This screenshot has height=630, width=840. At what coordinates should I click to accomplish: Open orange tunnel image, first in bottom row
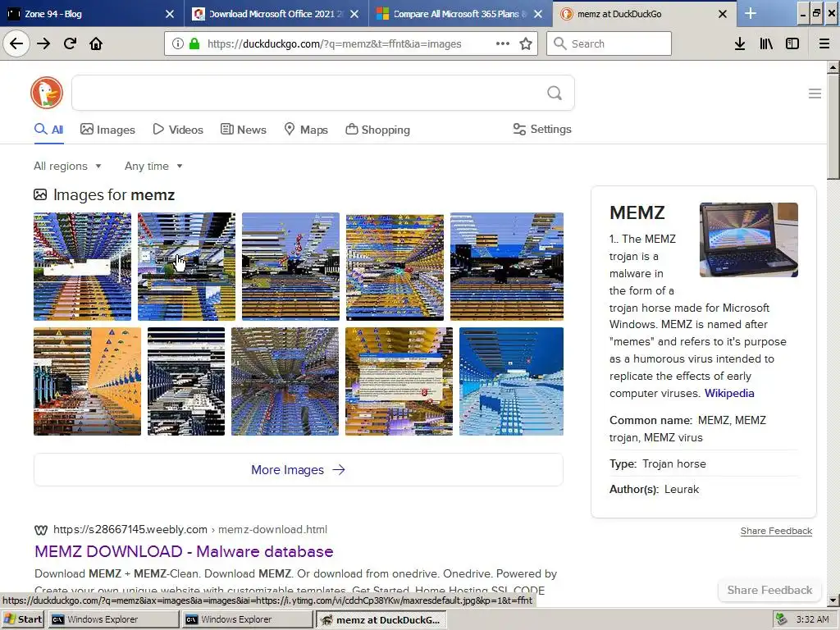point(87,381)
